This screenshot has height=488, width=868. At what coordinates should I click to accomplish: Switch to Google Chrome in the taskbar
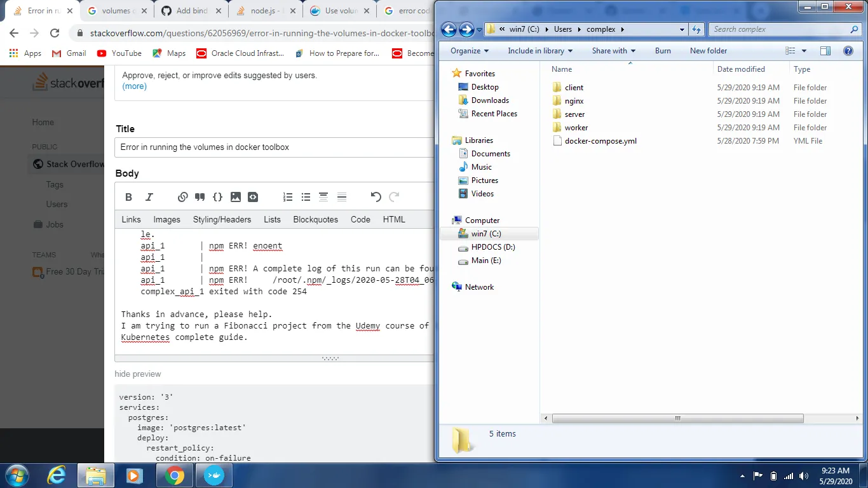[175, 475]
